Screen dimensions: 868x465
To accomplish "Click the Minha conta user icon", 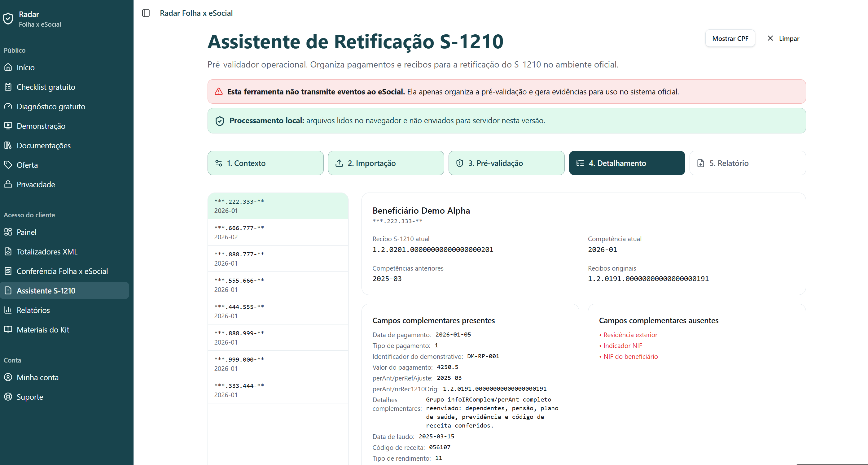I will [x=8, y=377].
